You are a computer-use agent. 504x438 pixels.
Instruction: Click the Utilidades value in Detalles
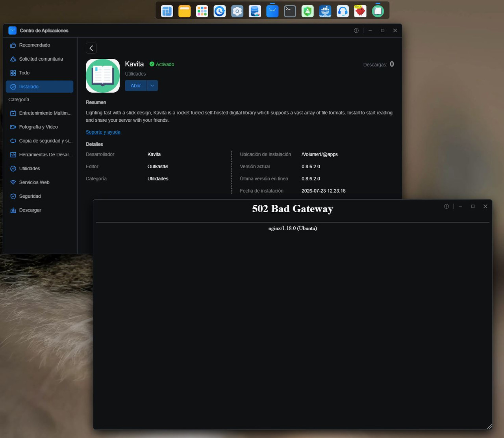click(158, 179)
